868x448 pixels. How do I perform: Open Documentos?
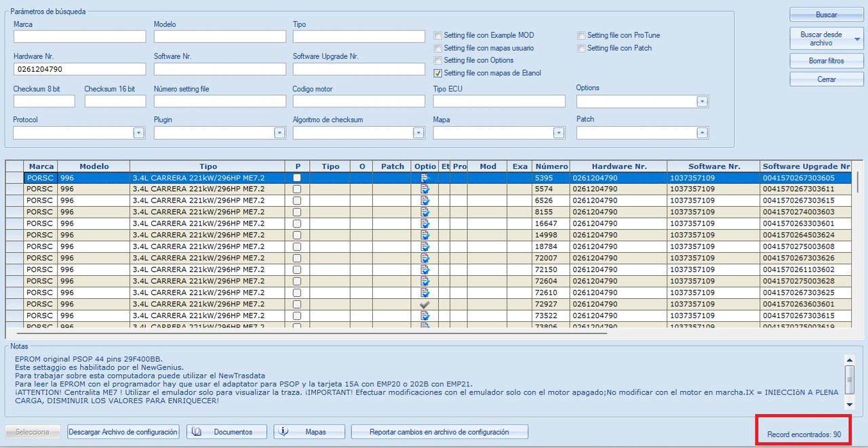pyautogui.click(x=226, y=432)
